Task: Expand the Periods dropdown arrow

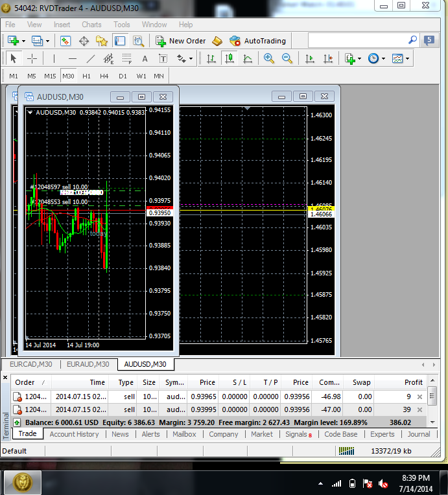Action: [x=384, y=59]
